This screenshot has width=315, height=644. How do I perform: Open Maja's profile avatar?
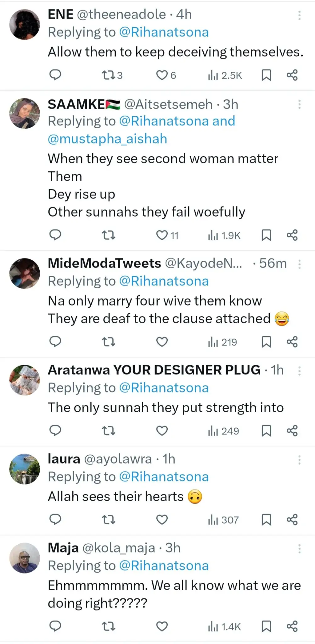[x=25, y=558]
